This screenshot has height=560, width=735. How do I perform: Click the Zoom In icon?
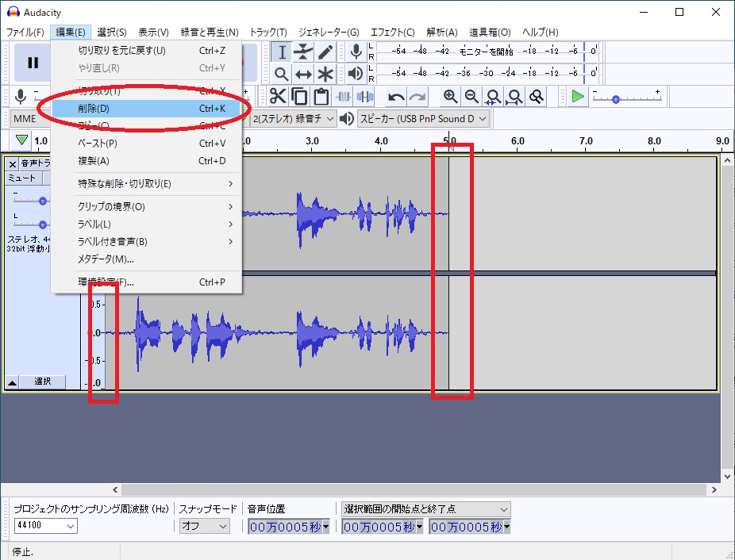coord(450,97)
